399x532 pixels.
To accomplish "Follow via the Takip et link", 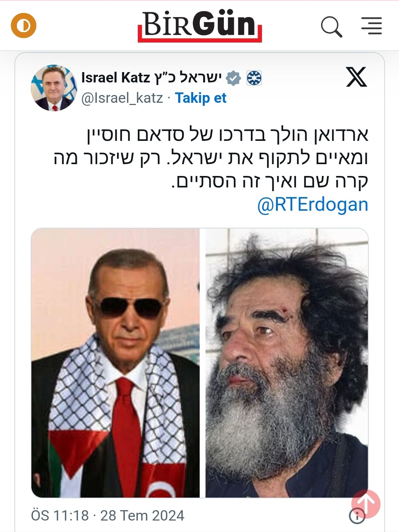I will tap(201, 98).
